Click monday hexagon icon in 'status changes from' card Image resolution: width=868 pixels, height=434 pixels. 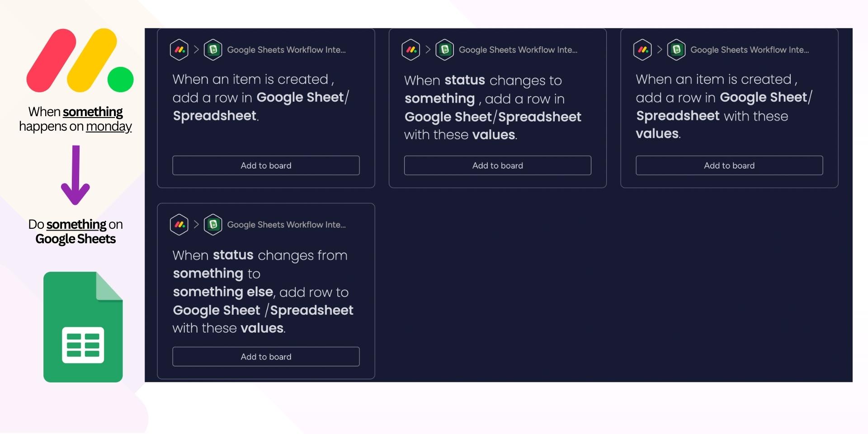179,225
